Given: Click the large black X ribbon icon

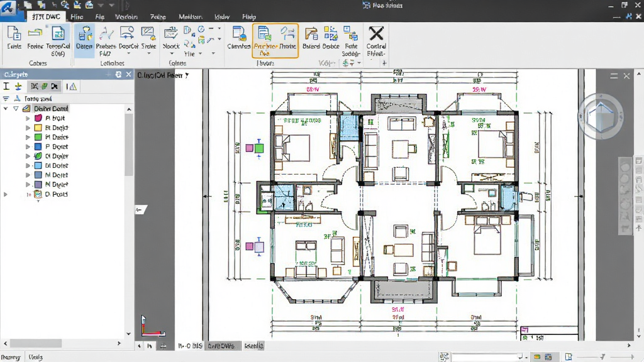Looking at the screenshot, I should (x=376, y=34).
